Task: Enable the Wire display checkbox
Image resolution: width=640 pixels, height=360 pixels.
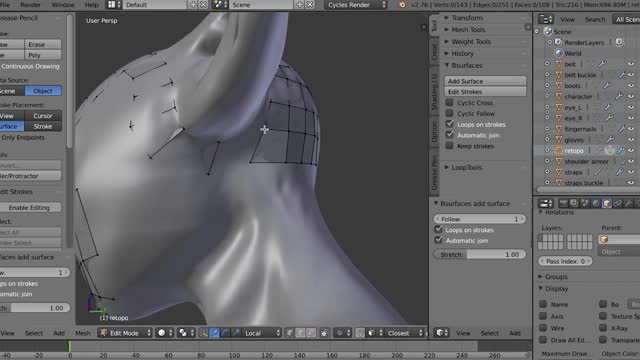Action: coord(543,328)
